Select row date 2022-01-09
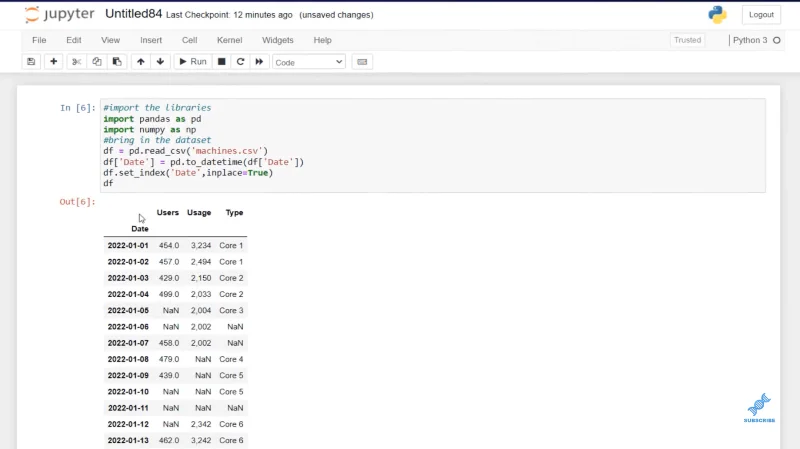The width and height of the screenshot is (800, 449). (x=128, y=376)
